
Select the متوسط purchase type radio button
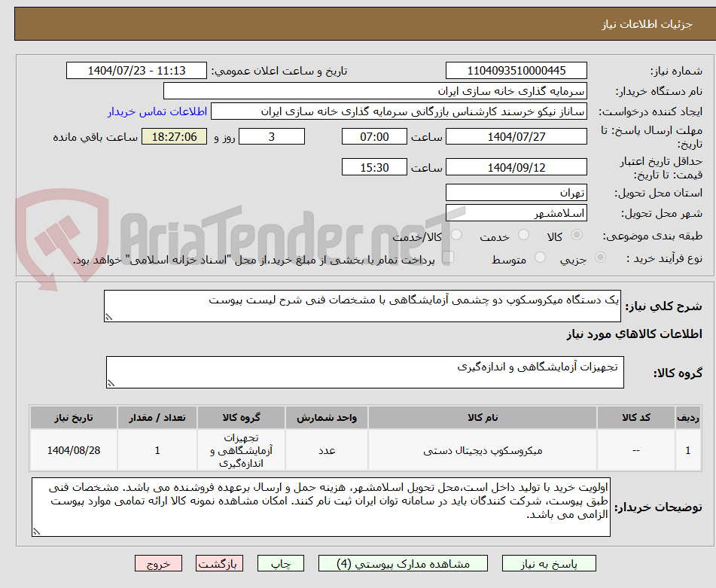(x=539, y=256)
